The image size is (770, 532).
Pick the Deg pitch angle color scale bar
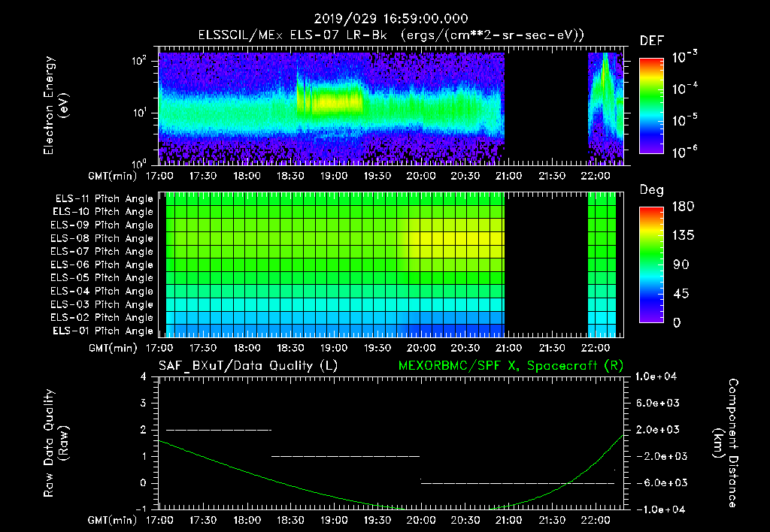coord(651,264)
